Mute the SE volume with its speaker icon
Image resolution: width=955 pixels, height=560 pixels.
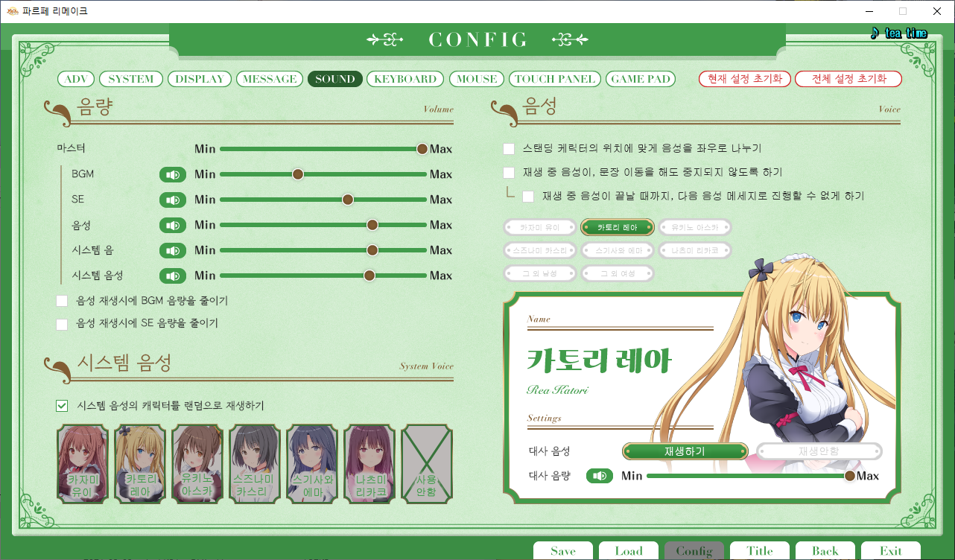[x=173, y=200]
